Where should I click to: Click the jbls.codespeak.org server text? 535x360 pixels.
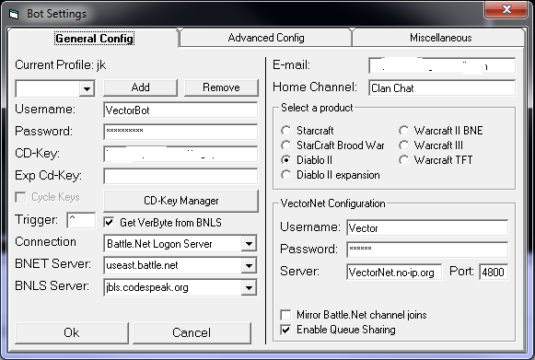coord(147,288)
